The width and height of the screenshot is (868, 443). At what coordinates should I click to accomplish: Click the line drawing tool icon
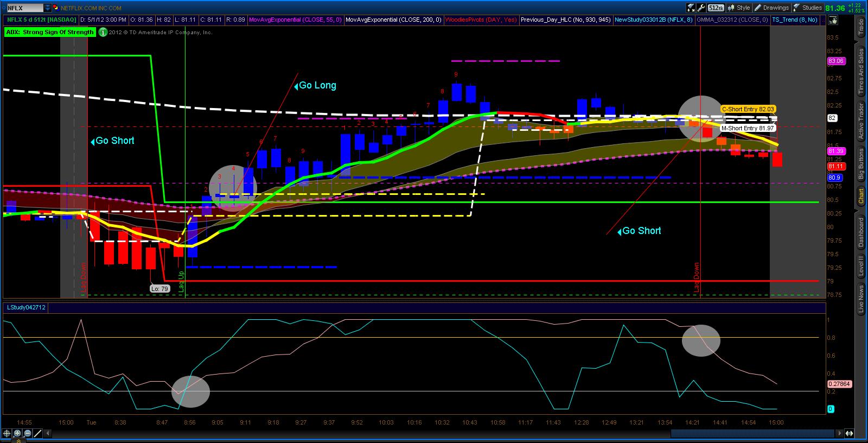36,433
